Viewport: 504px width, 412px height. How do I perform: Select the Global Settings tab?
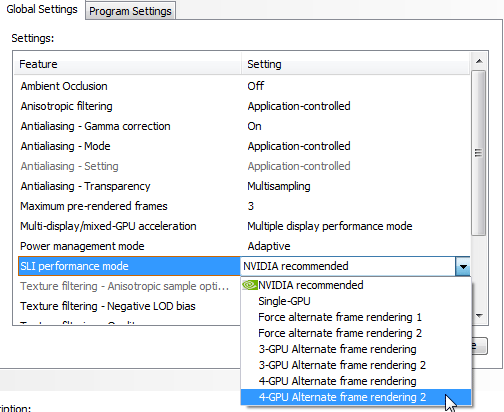42,9
